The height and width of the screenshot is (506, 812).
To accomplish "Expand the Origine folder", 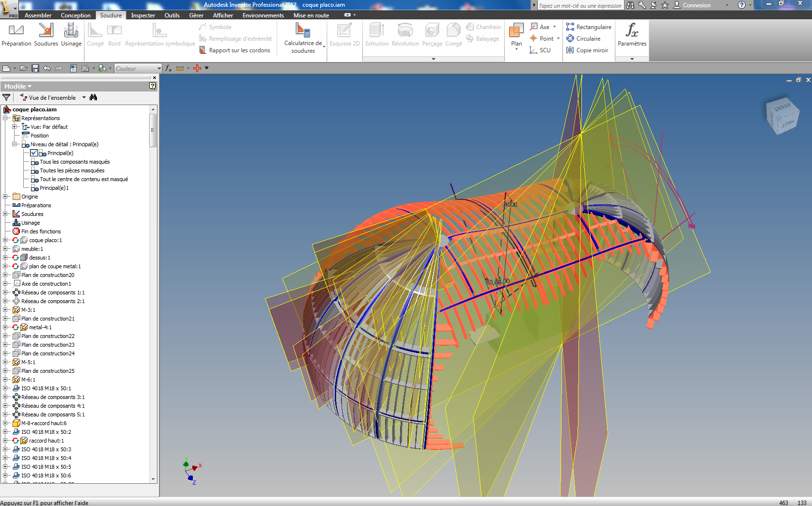I will (5, 197).
